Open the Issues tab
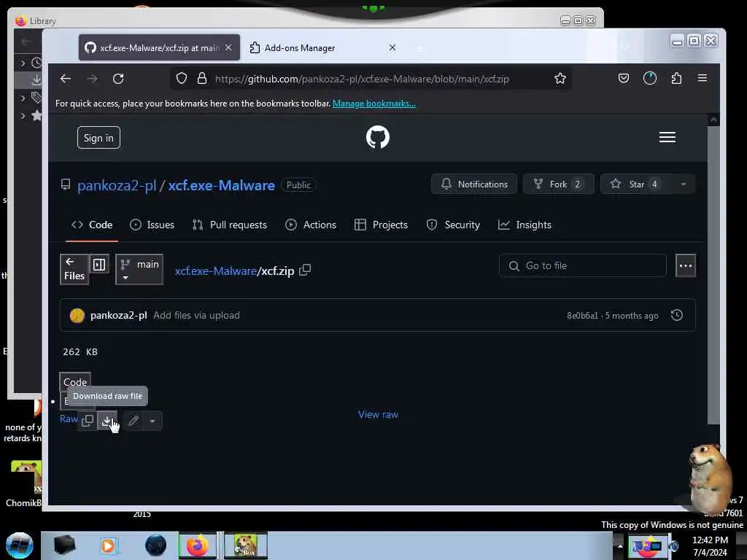This screenshot has width=747, height=560. [152, 225]
